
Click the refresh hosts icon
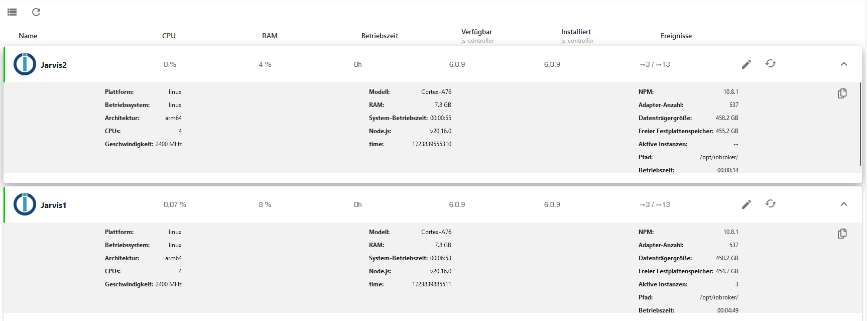click(x=36, y=12)
